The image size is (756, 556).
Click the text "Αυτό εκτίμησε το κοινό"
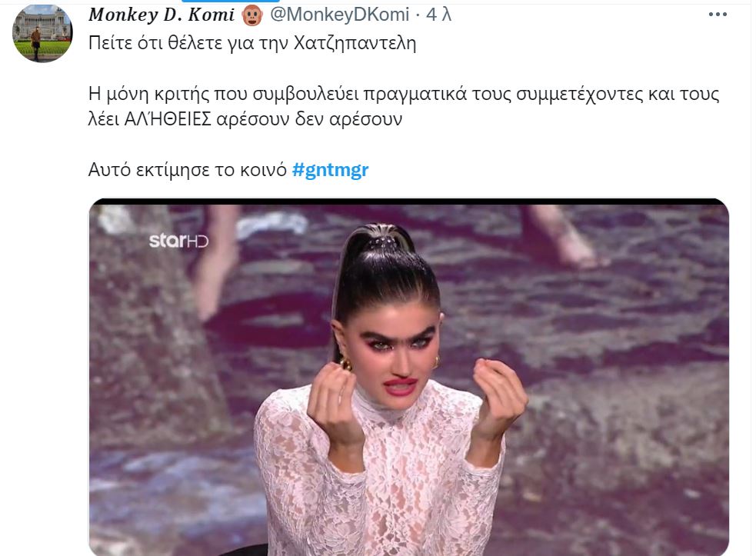coord(188,169)
